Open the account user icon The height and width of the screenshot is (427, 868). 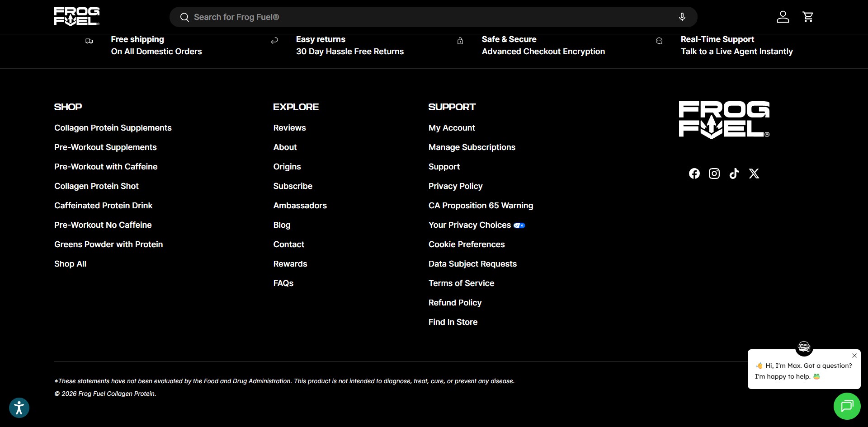point(783,17)
